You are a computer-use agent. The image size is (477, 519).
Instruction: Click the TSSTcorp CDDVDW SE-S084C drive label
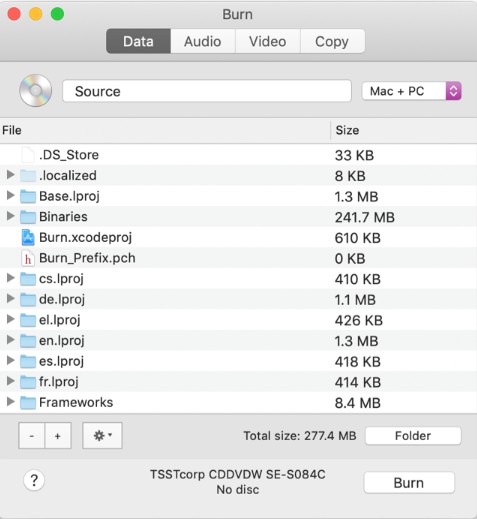238,474
